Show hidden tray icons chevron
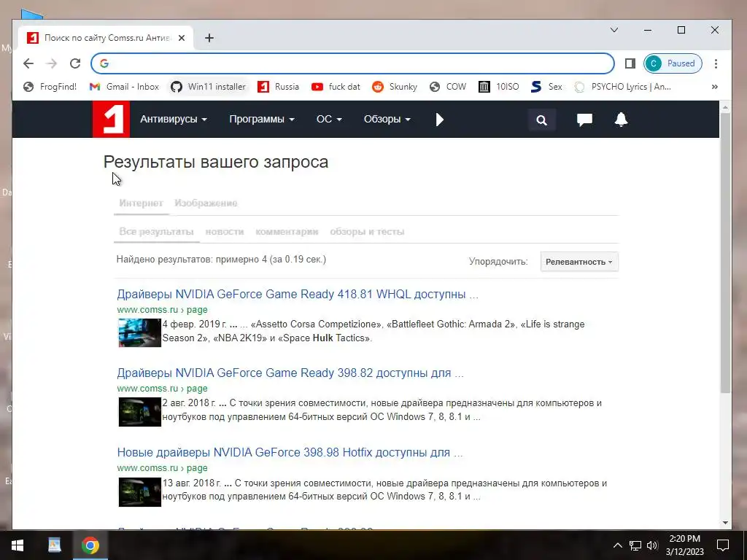The width and height of the screenshot is (747, 560). [x=617, y=545]
